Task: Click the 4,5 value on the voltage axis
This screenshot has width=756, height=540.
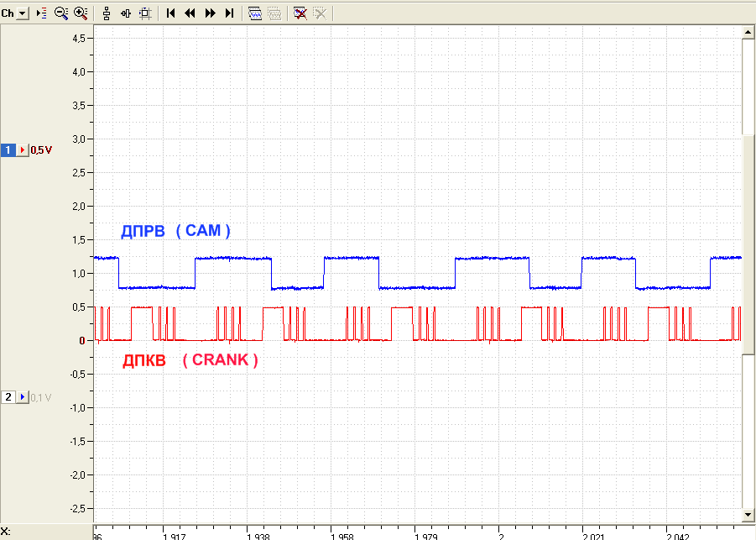Action: click(79, 38)
